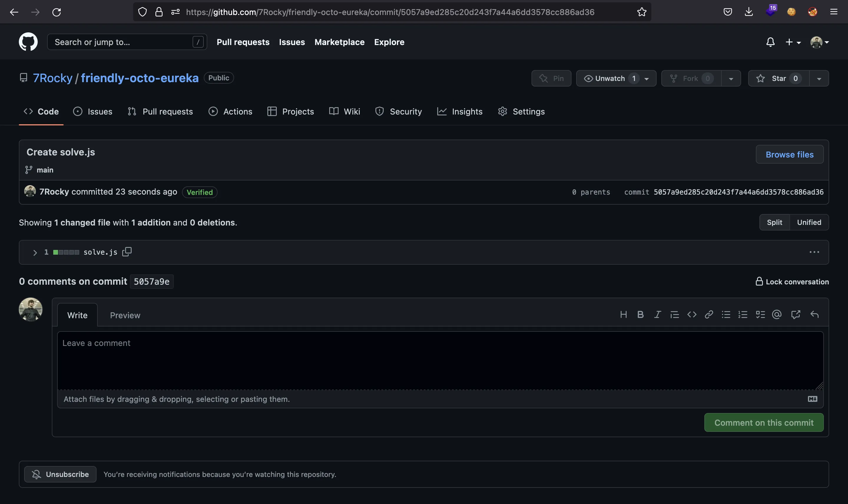
Task: Open the repository Settings tab
Action: click(521, 111)
